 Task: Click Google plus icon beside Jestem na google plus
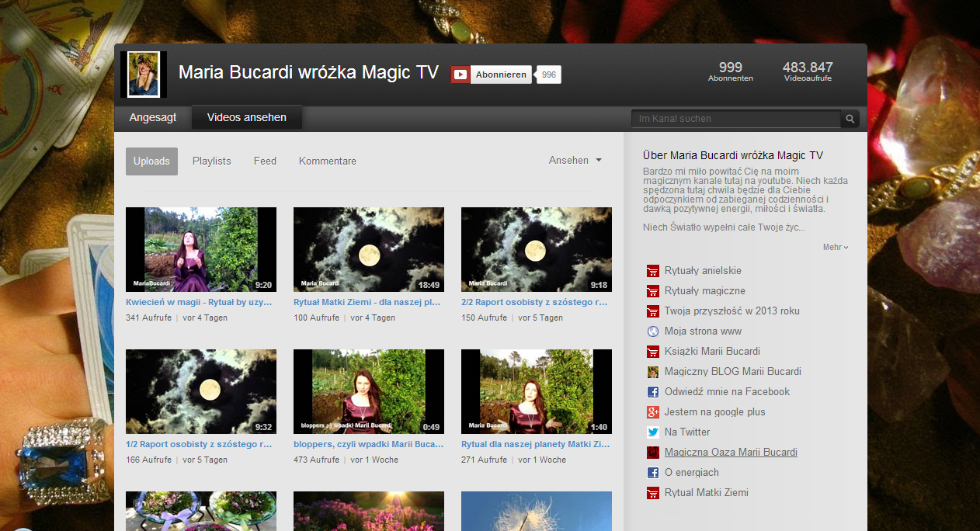(x=652, y=412)
